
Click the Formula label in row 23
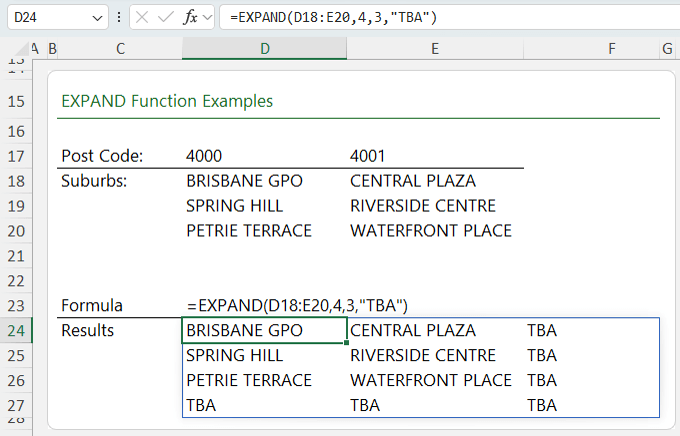(x=92, y=305)
